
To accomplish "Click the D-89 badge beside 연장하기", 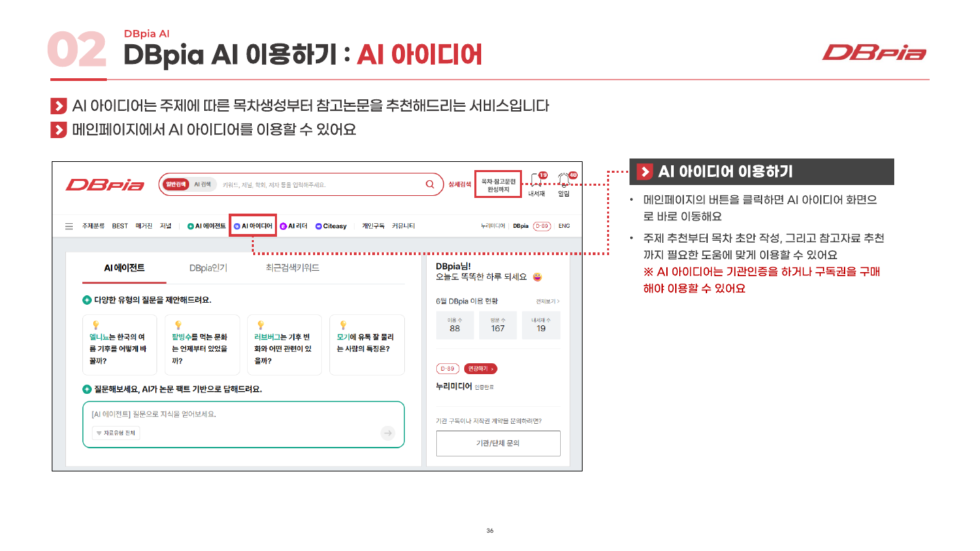I will 447,369.
